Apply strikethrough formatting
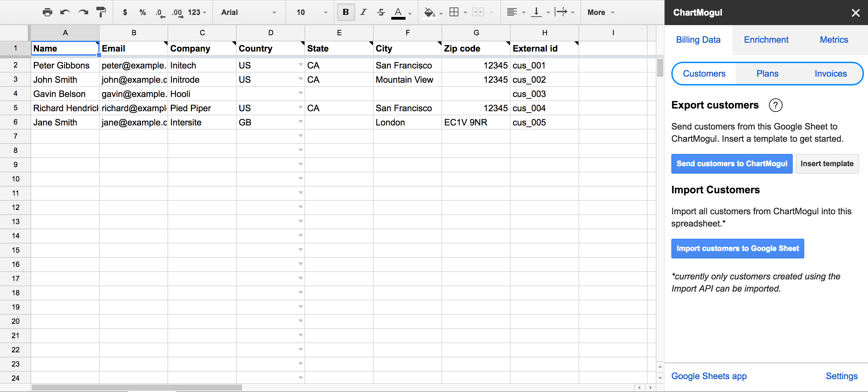Image resolution: width=868 pixels, height=392 pixels. (x=381, y=12)
